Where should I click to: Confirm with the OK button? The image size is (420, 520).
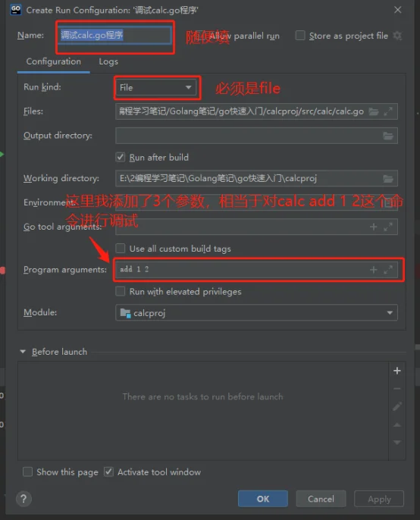(x=263, y=499)
